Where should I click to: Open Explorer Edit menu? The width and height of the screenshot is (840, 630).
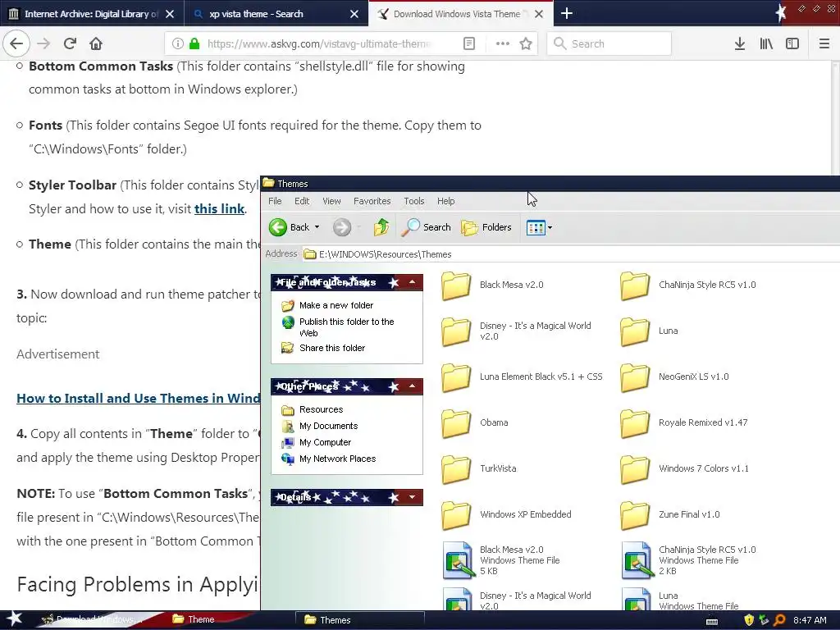pos(302,201)
